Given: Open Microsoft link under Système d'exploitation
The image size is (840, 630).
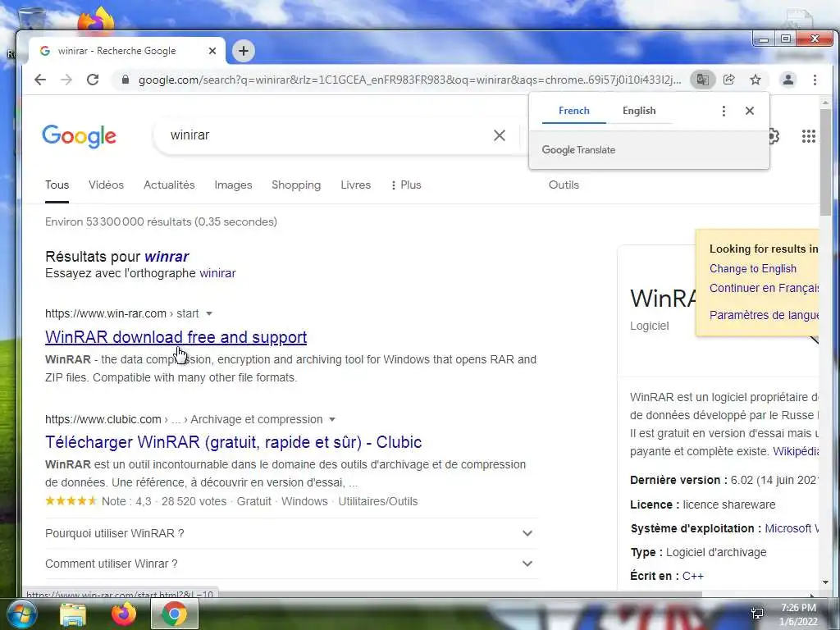Looking at the screenshot, I should pos(792,529).
